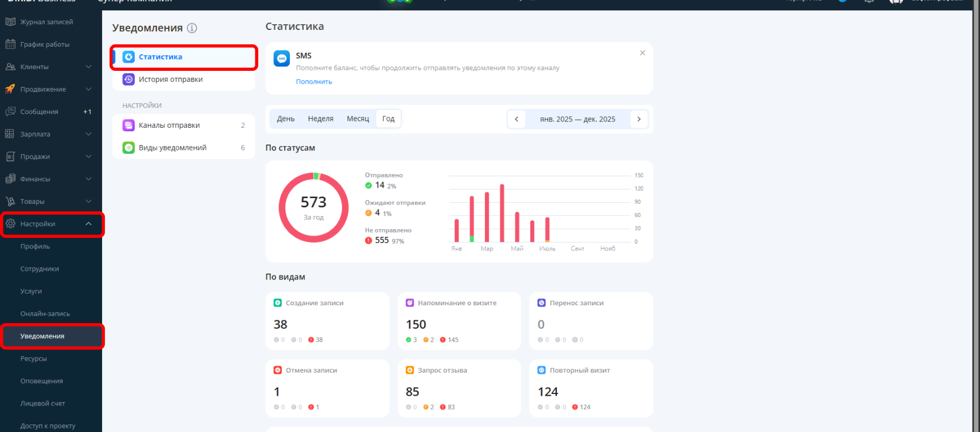Go to previous year with left arrow
Screen dimensions: 980x432
[517, 119]
